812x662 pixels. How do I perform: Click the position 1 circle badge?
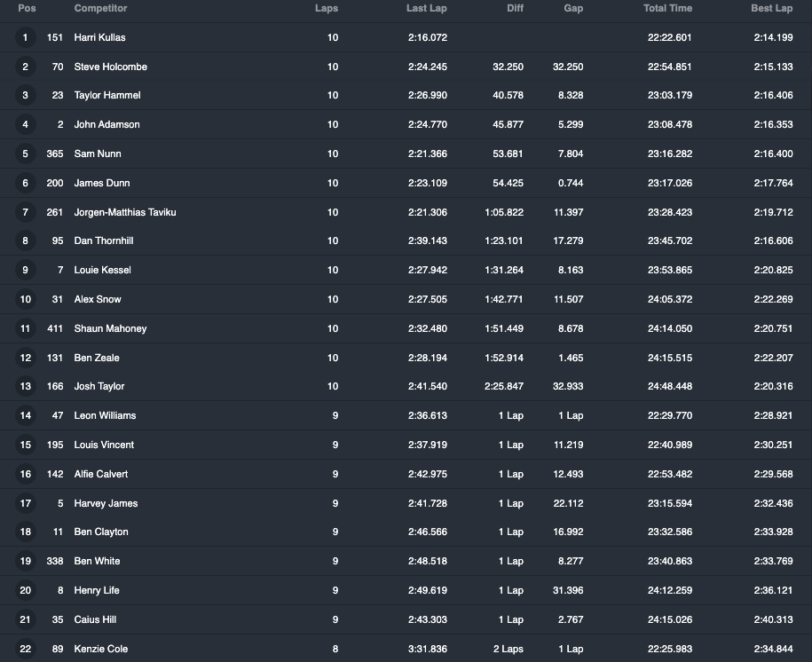[26, 37]
